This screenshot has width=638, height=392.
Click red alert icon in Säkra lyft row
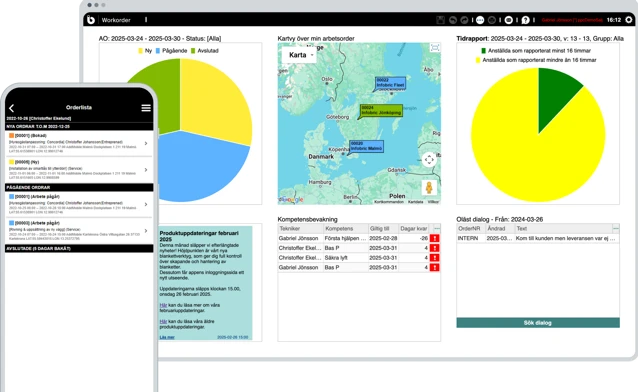435,258
